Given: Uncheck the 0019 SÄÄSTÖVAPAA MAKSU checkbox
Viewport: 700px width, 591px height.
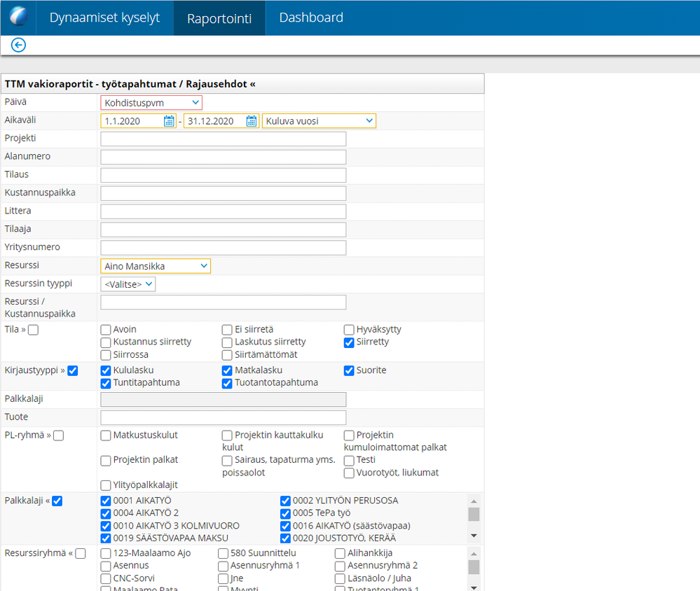Looking at the screenshot, I should point(106,538).
